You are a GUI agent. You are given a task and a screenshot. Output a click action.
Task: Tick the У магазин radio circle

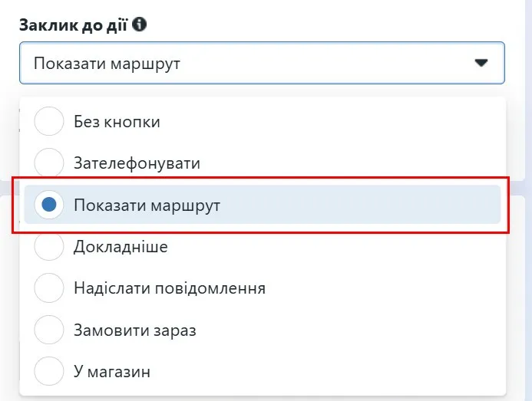(x=50, y=372)
